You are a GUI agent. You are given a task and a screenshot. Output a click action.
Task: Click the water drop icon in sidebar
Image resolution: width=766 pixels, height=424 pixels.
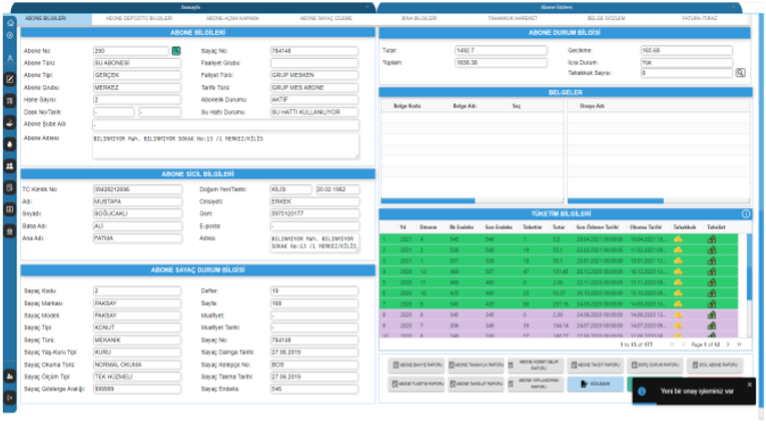[10, 144]
